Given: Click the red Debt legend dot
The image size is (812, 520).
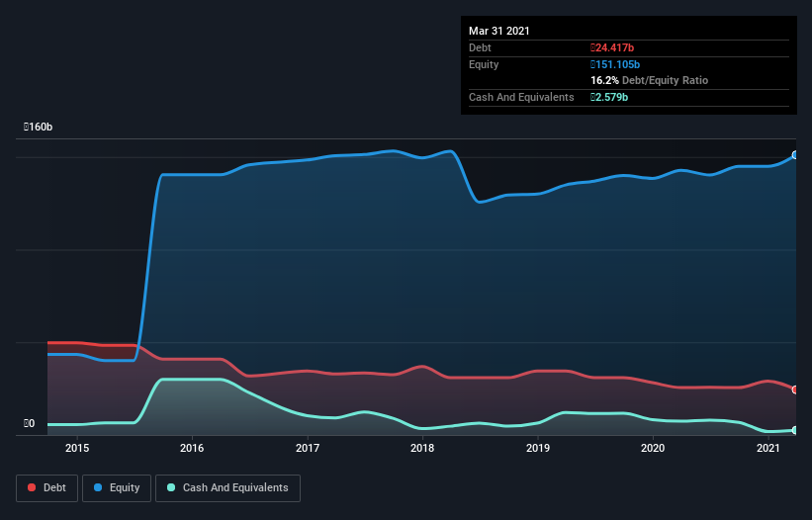Looking at the screenshot, I should tap(32, 487).
